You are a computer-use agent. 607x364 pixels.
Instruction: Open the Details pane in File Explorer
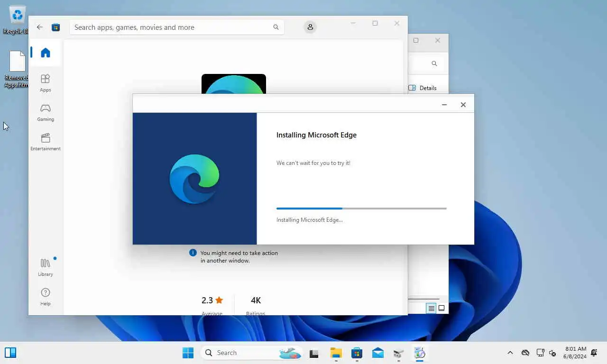423,88
